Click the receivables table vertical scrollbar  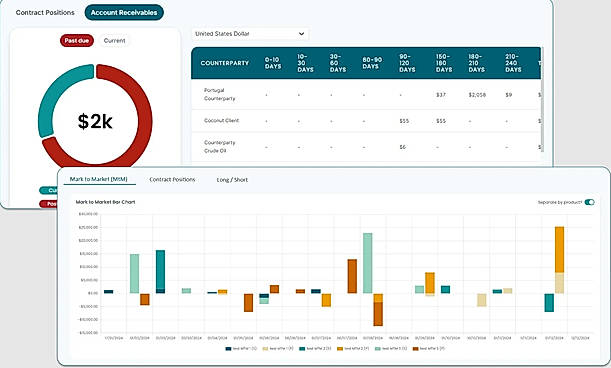click(542, 99)
